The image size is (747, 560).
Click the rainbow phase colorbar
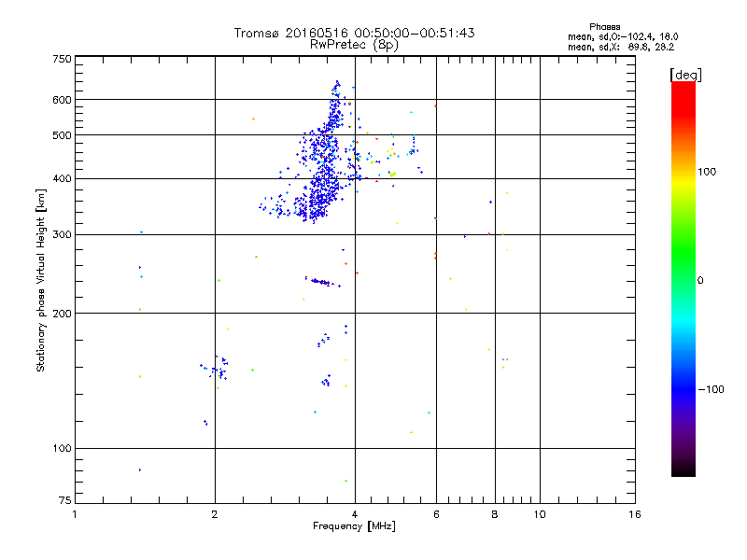pos(684,279)
